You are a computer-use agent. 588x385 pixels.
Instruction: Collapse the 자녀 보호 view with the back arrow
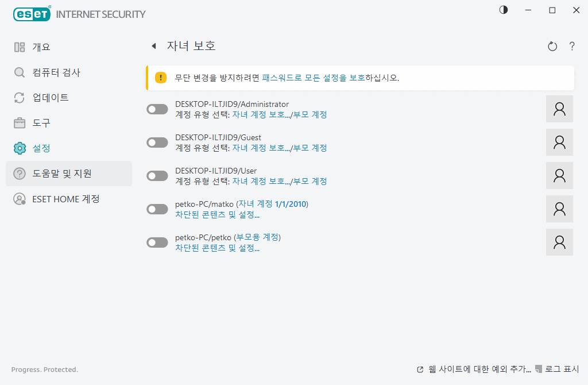click(x=153, y=45)
